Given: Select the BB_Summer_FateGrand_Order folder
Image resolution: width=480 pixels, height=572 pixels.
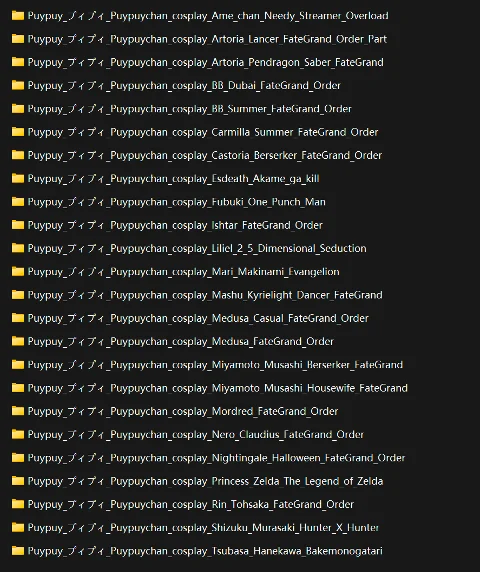Looking at the screenshot, I should [x=190, y=109].
